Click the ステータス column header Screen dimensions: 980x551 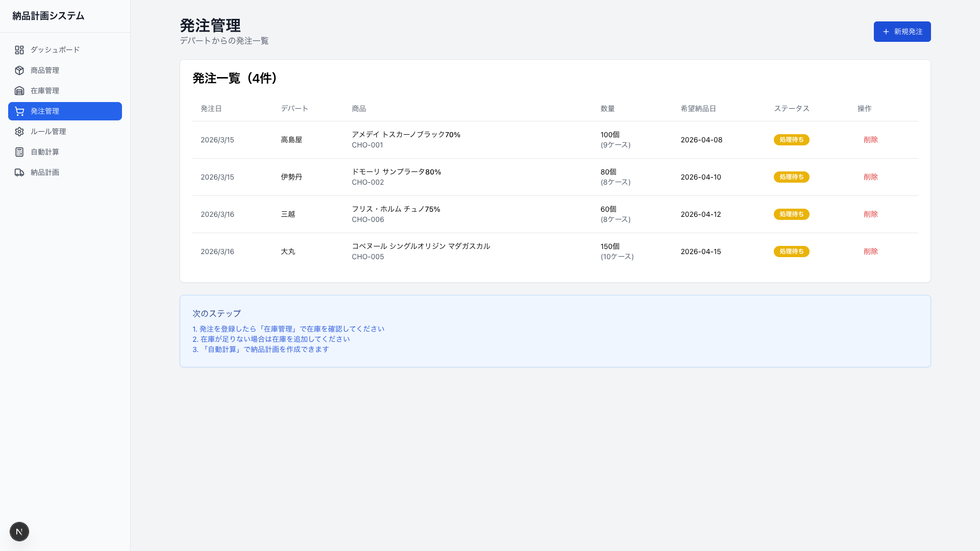point(791,108)
